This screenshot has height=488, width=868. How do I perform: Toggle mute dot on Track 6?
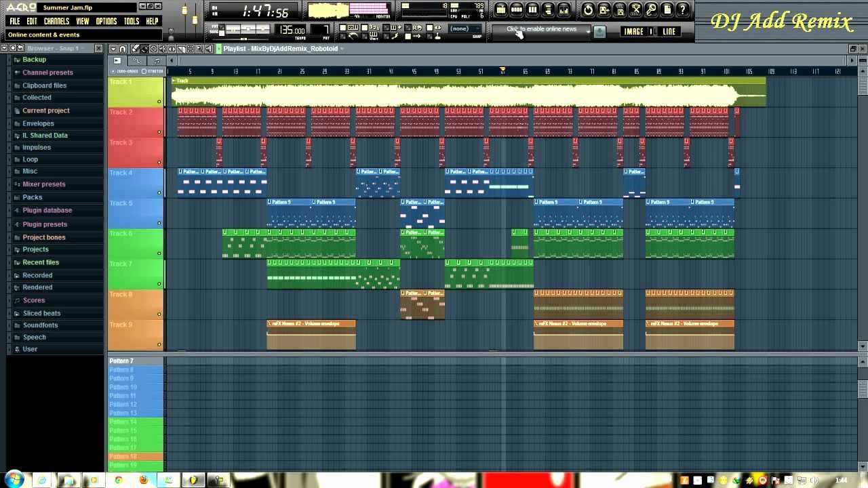pos(159,253)
